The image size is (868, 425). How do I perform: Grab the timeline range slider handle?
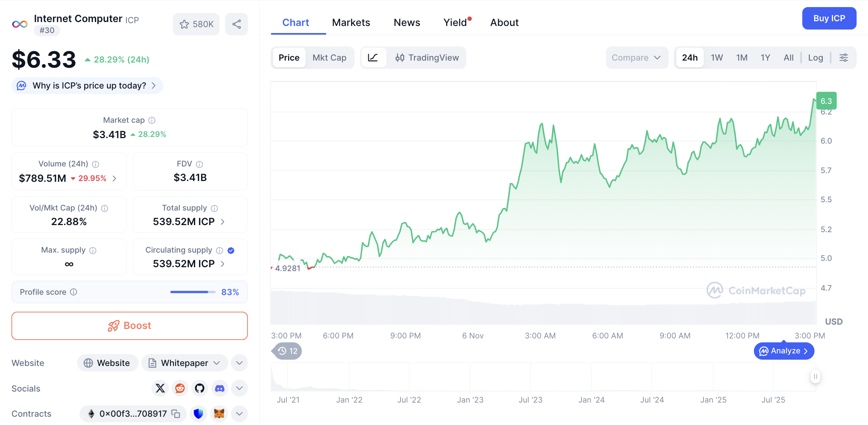tap(815, 377)
